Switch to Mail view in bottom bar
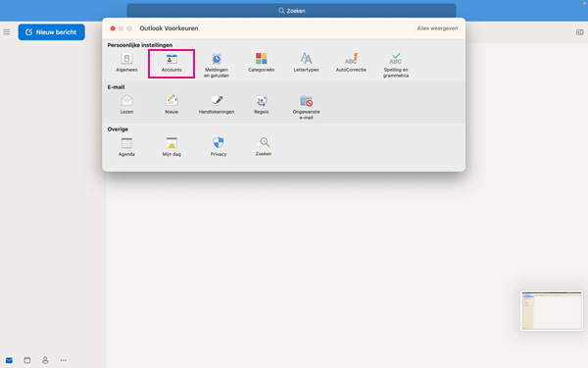Screen dimensions: 588x368 tap(9, 360)
